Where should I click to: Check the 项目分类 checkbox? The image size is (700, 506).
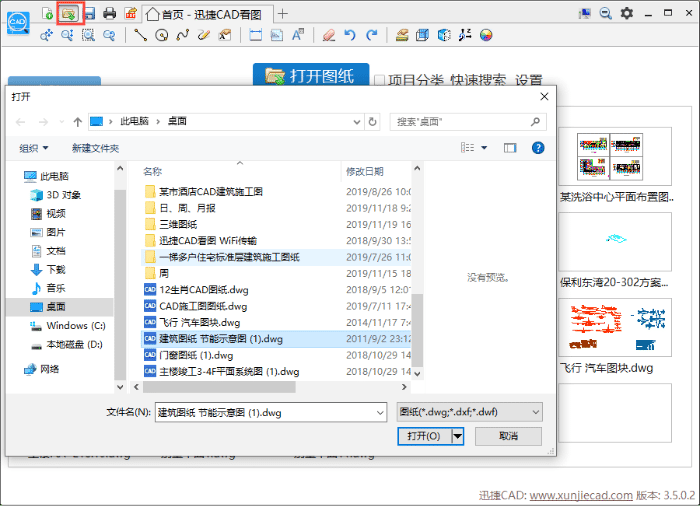tap(379, 81)
